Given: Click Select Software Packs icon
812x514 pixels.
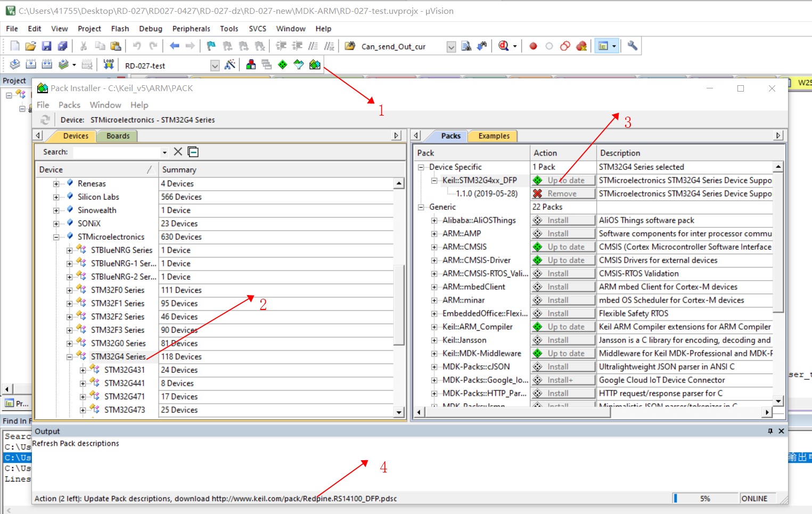Looking at the screenshot, I should [x=299, y=65].
